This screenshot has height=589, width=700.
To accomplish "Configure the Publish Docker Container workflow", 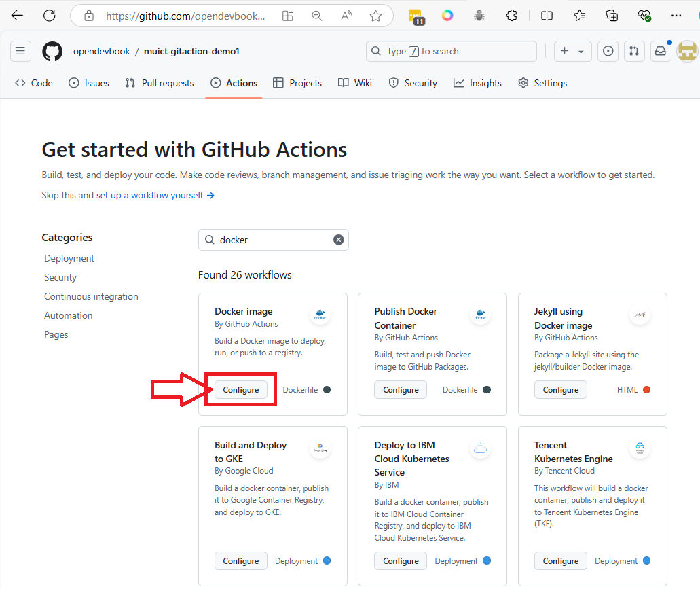I will point(401,390).
